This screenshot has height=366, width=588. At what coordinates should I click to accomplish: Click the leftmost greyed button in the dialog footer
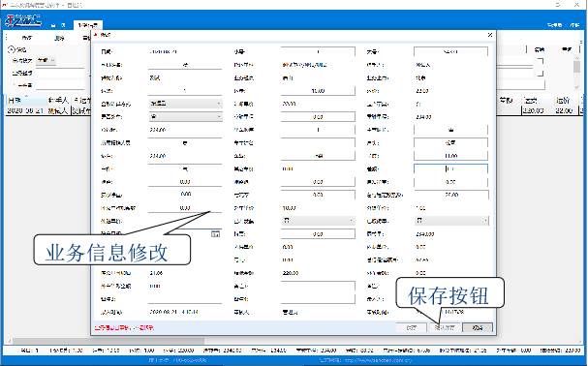click(x=412, y=327)
